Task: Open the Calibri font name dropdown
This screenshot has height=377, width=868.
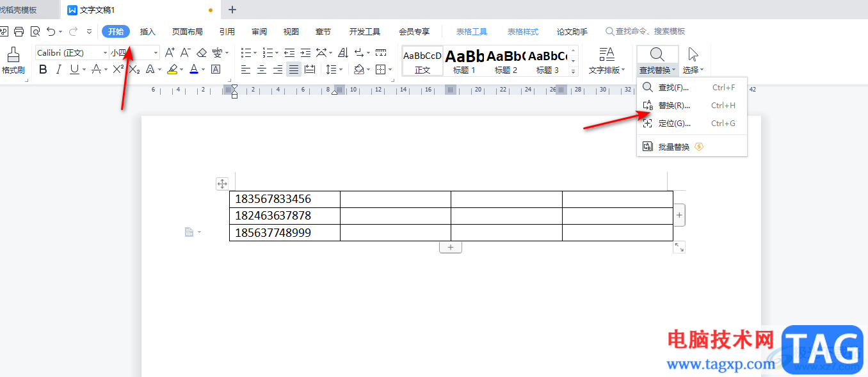Action: click(105, 53)
